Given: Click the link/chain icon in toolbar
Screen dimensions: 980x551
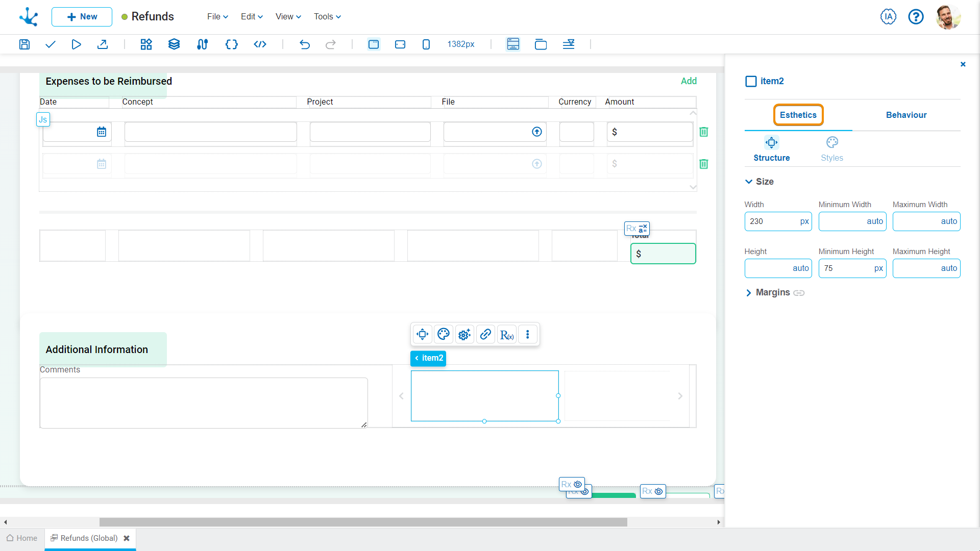Looking at the screenshot, I should tap(486, 334).
